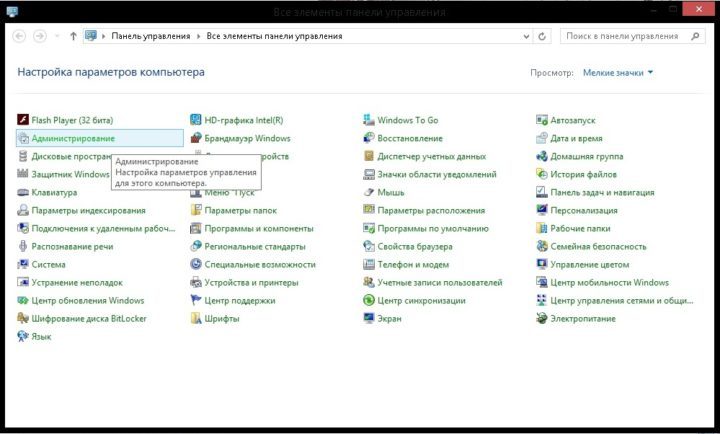Open Центр мобильности Windows link
This screenshot has height=434, width=720.
click(x=609, y=282)
